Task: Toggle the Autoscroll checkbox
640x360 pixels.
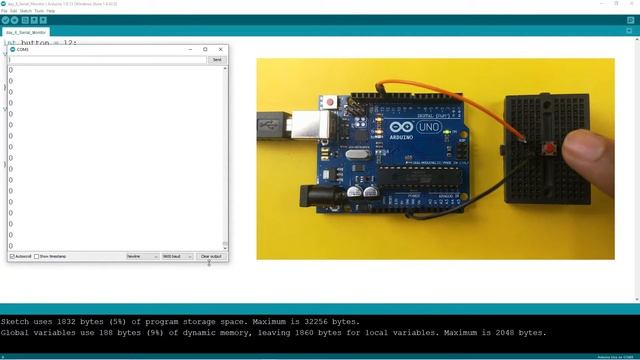Action: click(12, 256)
